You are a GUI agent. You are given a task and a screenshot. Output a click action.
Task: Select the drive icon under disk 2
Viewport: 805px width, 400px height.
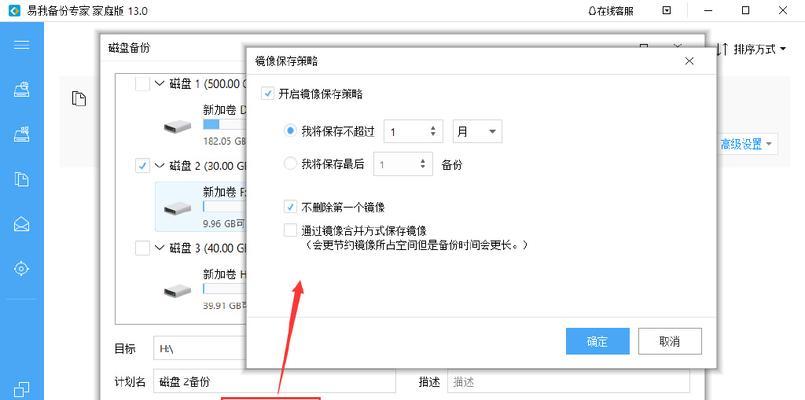[178, 208]
